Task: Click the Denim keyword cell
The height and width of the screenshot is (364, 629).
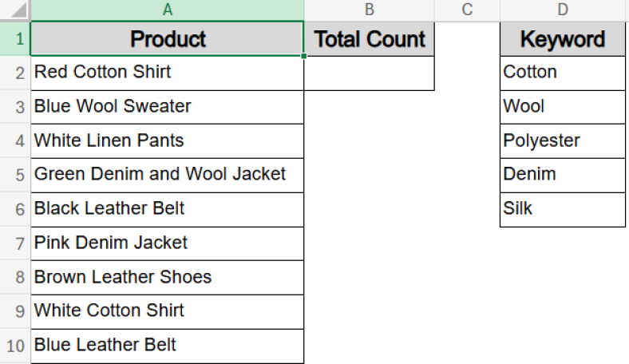Action: (x=563, y=175)
